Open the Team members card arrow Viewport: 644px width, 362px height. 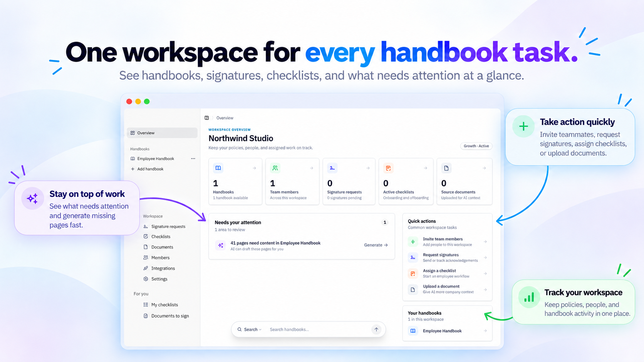(x=311, y=168)
